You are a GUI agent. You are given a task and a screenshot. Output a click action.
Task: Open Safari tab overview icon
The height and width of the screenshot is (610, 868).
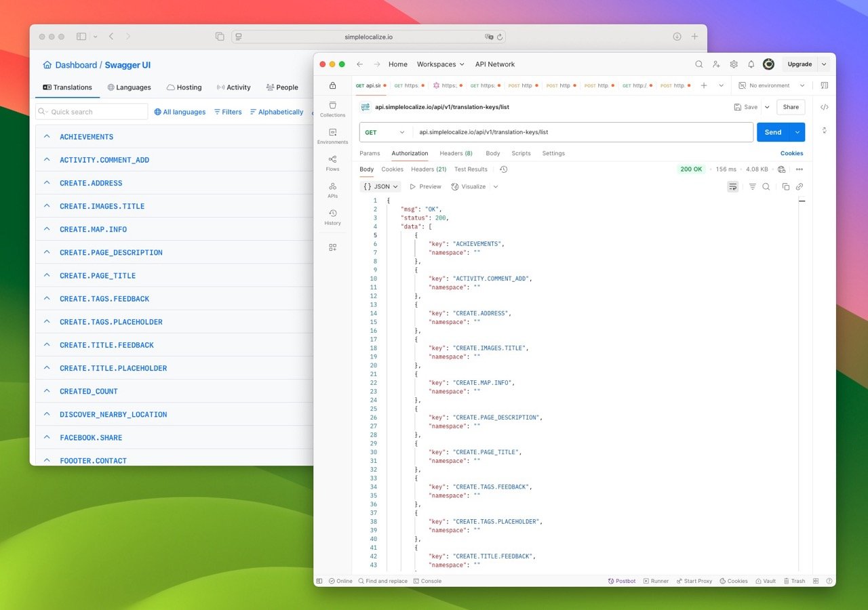pyautogui.click(x=220, y=37)
